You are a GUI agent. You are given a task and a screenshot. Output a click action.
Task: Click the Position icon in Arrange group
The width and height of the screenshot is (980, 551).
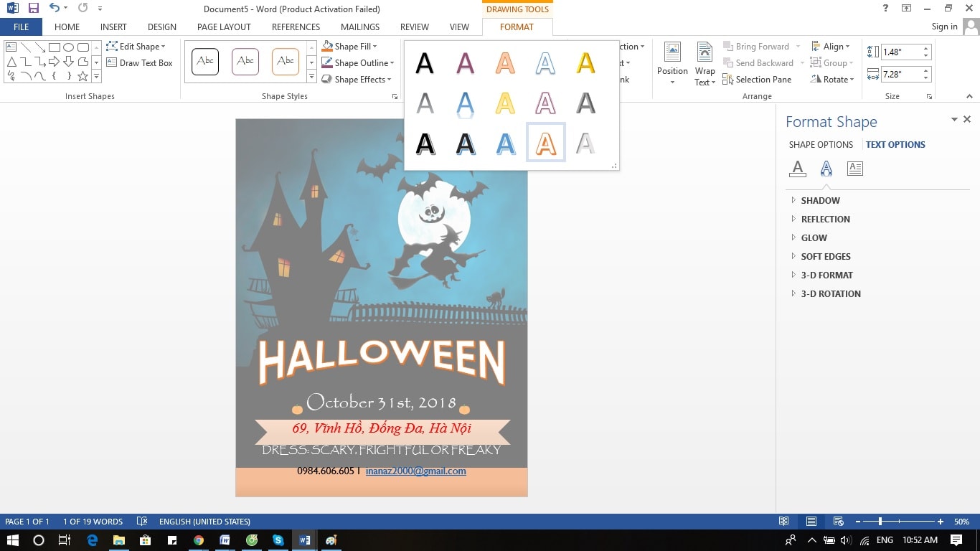pos(672,63)
